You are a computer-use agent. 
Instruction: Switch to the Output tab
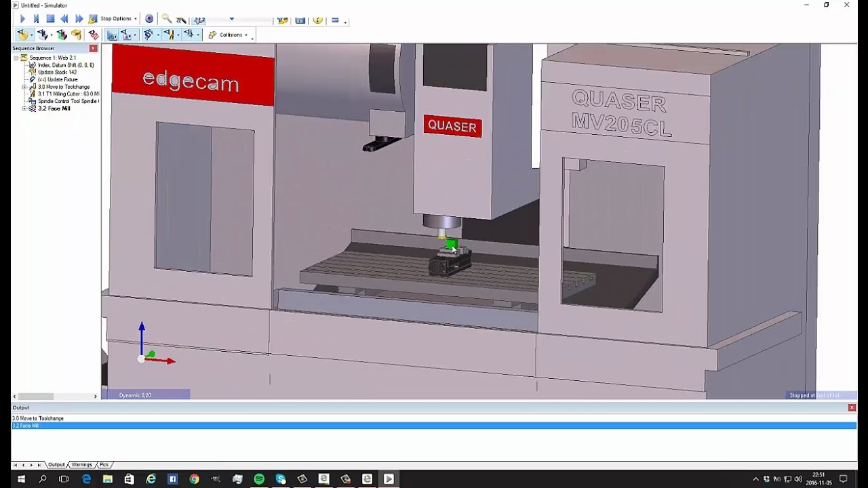point(56,465)
